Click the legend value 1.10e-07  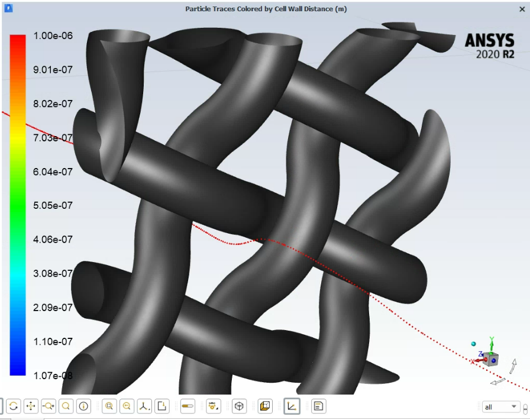(x=53, y=341)
